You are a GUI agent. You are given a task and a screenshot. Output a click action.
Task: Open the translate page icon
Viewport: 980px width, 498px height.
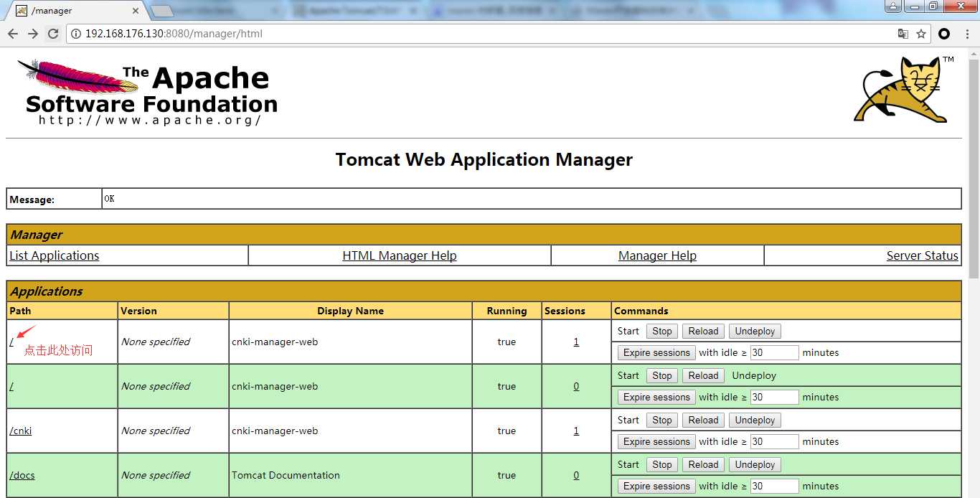pos(903,34)
